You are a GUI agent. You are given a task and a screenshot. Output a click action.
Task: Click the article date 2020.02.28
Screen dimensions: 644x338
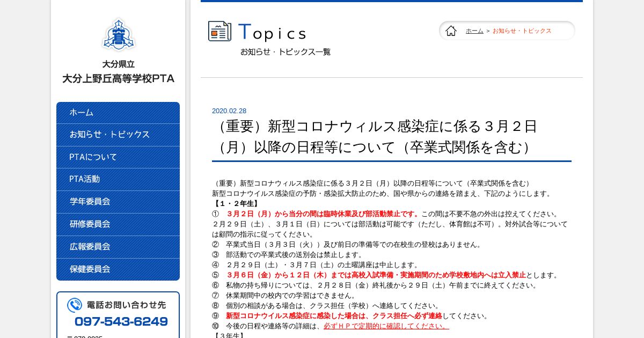coord(229,111)
